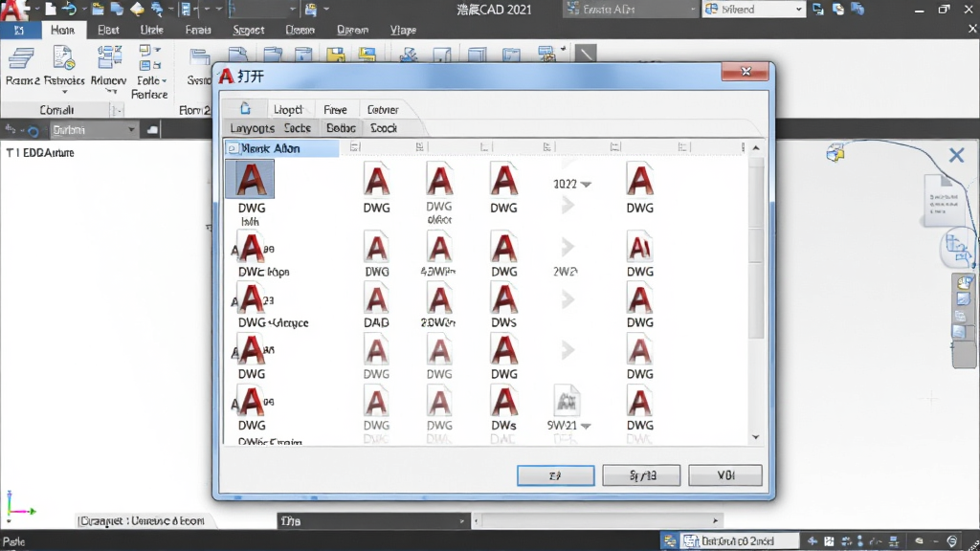Open the Evana Alm dropdown in title bar

pyautogui.click(x=630, y=9)
